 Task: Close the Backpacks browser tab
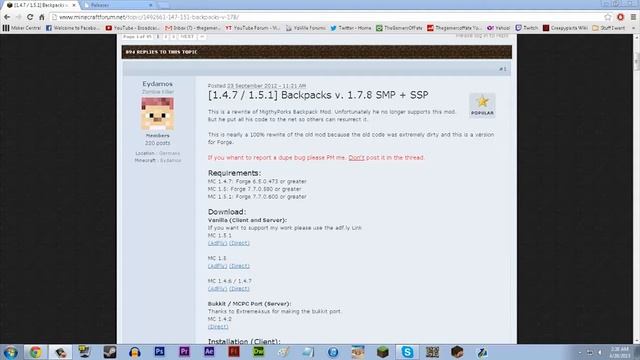click(x=74, y=5)
